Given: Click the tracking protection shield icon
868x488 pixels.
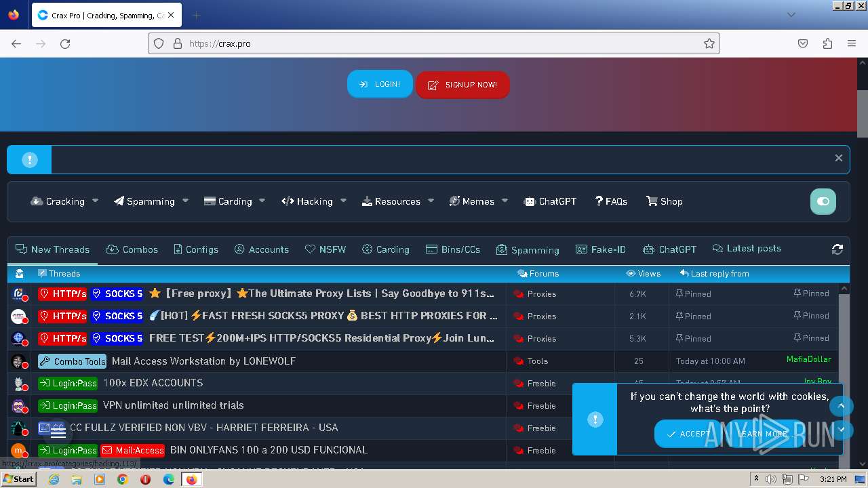Looking at the screenshot, I should [159, 43].
